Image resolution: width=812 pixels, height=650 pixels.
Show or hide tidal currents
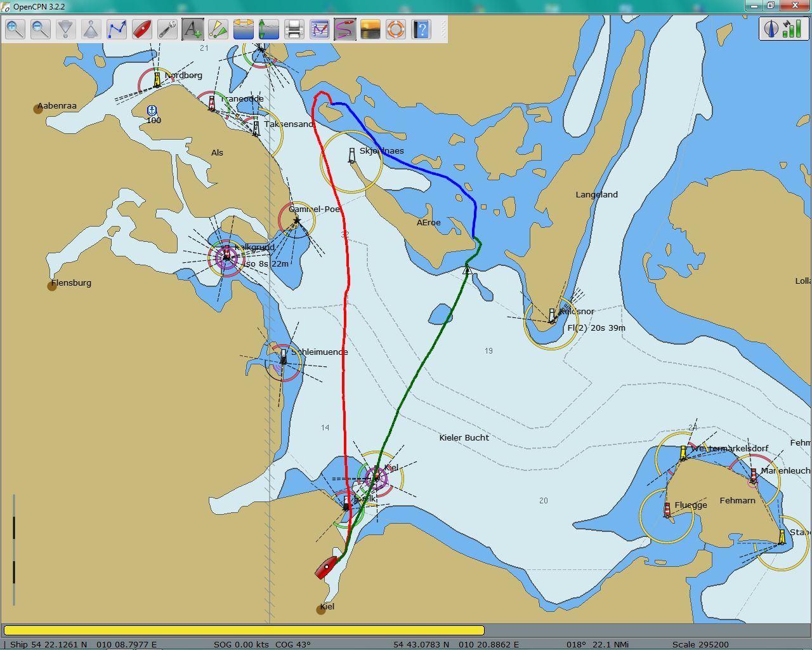tap(244, 29)
